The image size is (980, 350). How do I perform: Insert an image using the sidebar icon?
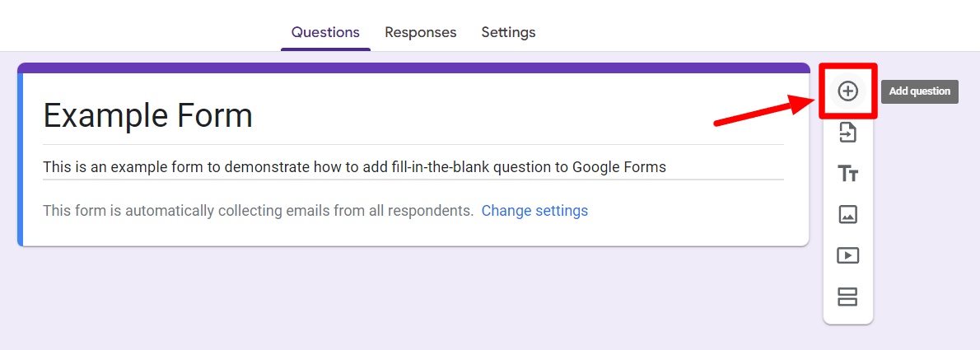[x=847, y=214]
